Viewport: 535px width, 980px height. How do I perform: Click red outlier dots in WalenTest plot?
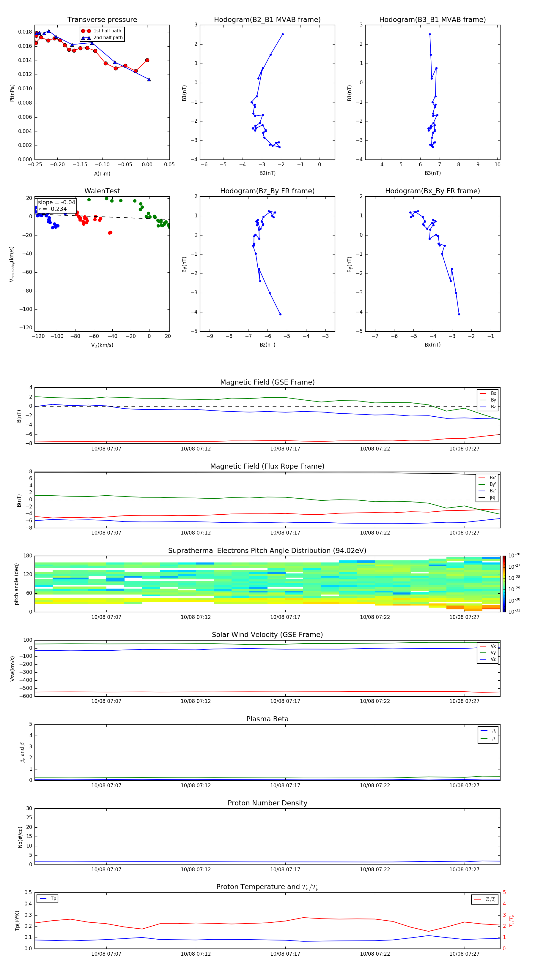(110, 233)
